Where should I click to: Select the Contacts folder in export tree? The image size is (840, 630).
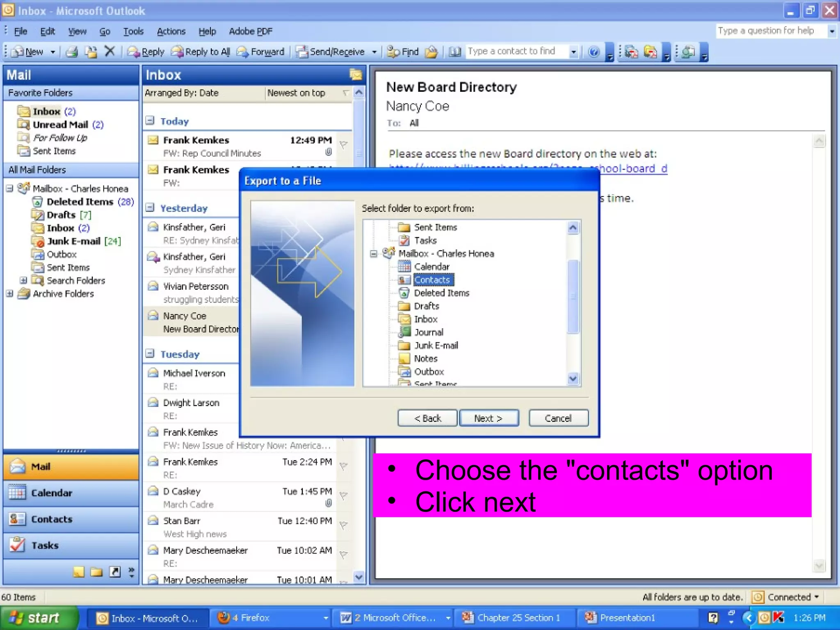[432, 280]
